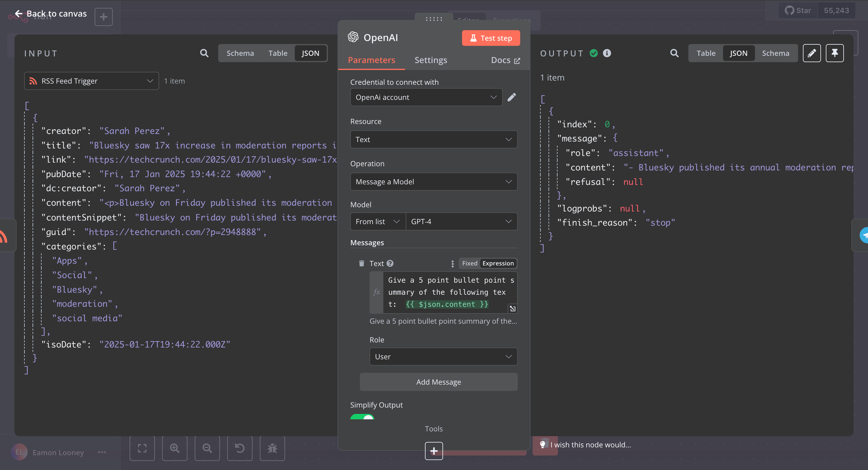868x470 pixels.
Task: Click the "creator": "Sarah Perez" input line
Action: pos(105,131)
